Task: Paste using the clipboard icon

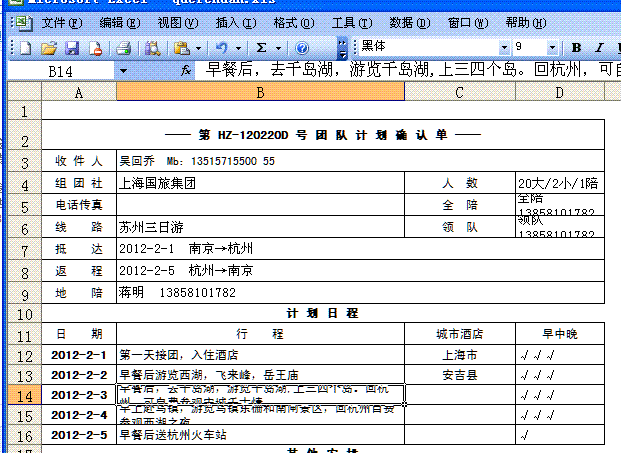Action: coord(182,48)
